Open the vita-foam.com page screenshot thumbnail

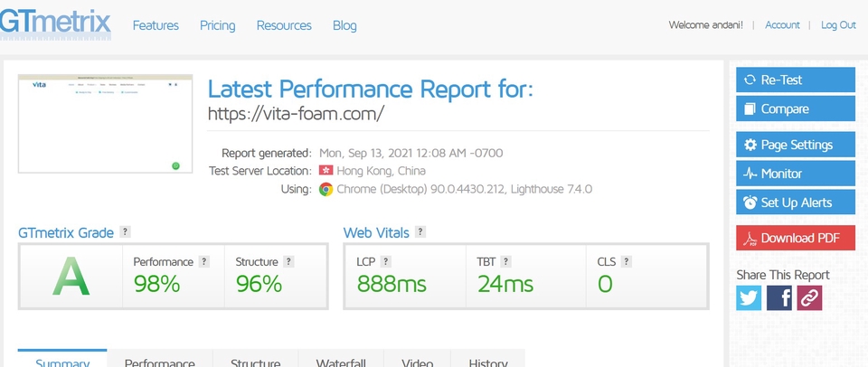pyautogui.click(x=105, y=124)
